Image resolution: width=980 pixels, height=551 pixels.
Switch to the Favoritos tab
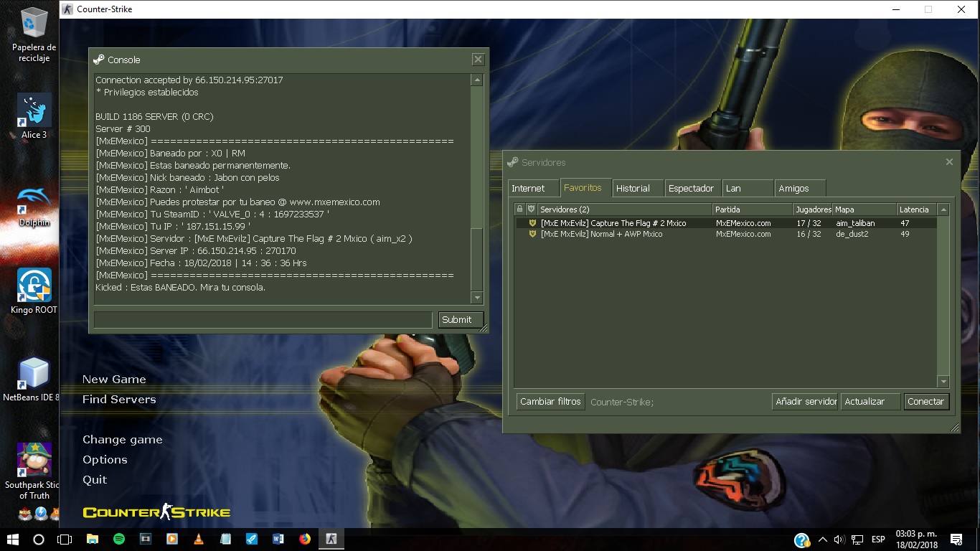[585, 187]
